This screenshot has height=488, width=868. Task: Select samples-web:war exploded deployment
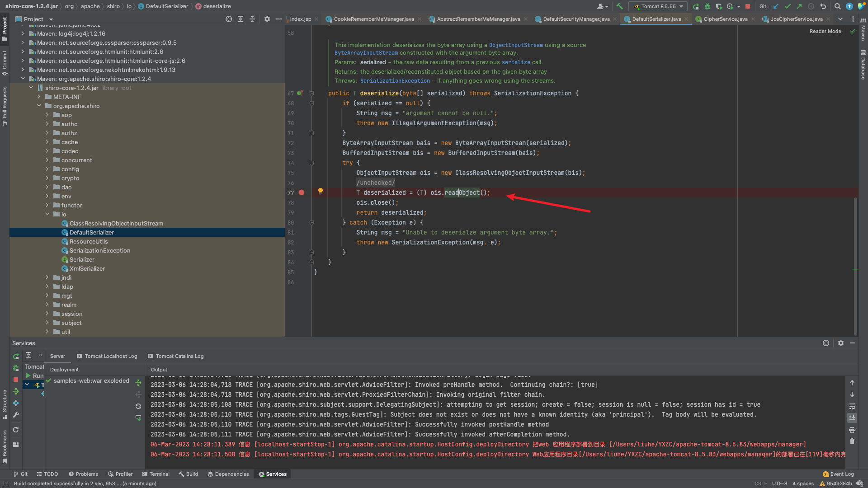[x=91, y=380]
